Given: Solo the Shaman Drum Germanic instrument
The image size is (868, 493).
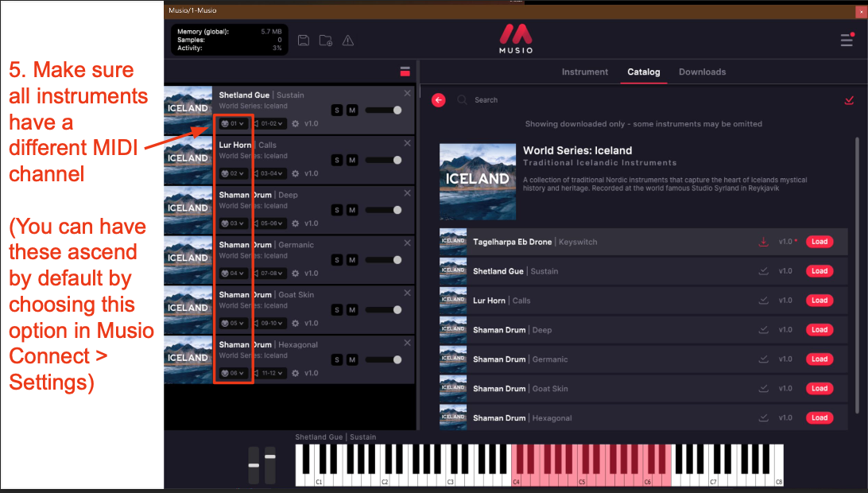Looking at the screenshot, I should pyautogui.click(x=336, y=260).
